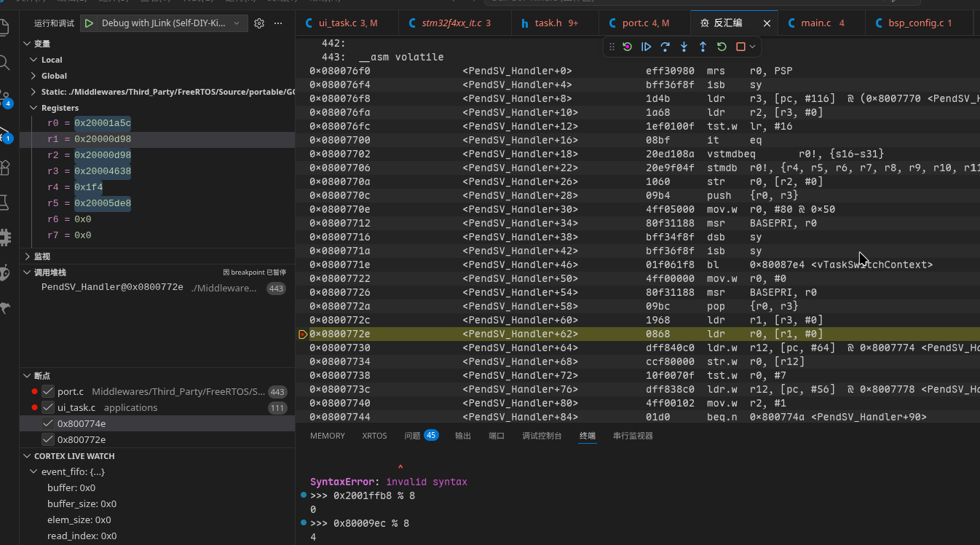Click the Continue debug button

(646, 47)
